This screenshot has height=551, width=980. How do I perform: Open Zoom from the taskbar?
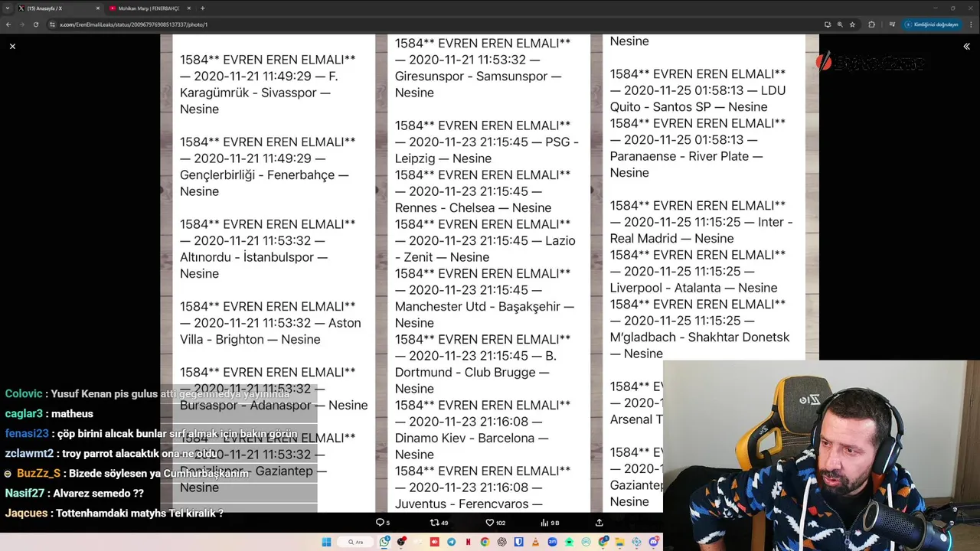pos(553,542)
